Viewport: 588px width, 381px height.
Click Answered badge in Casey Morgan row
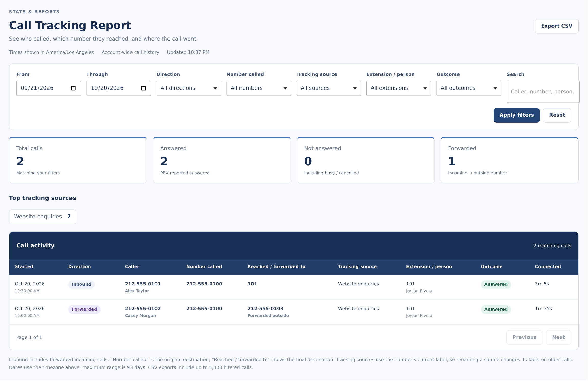[x=496, y=309]
